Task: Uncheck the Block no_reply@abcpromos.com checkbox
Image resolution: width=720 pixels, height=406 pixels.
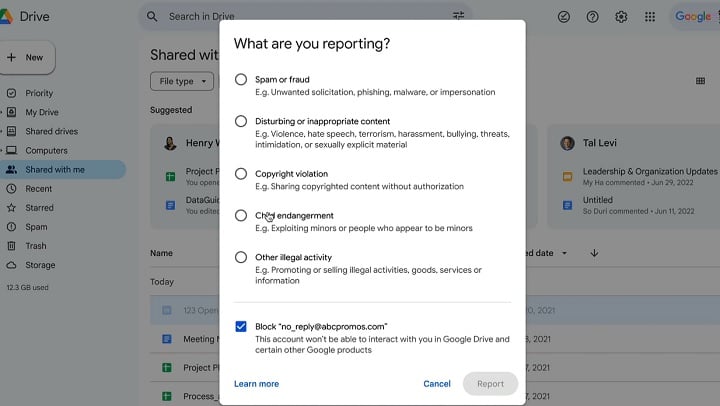Action: [241, 327]
